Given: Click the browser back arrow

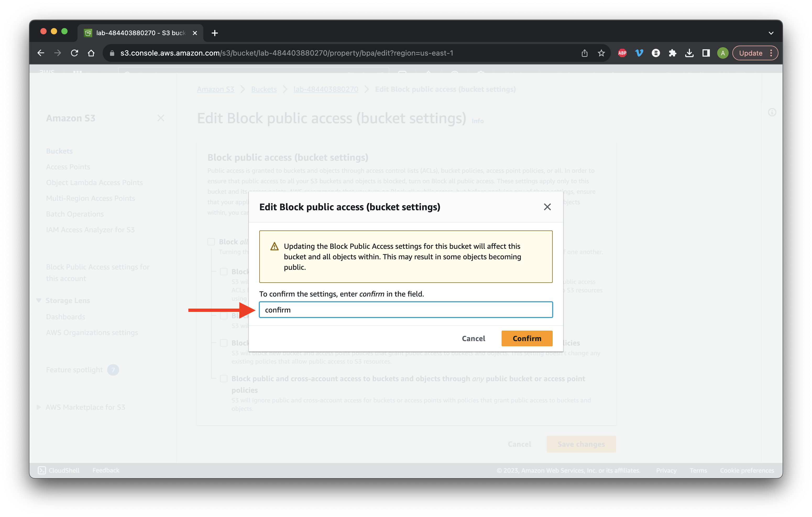Looking at the screenshot, I should point(41,53).
